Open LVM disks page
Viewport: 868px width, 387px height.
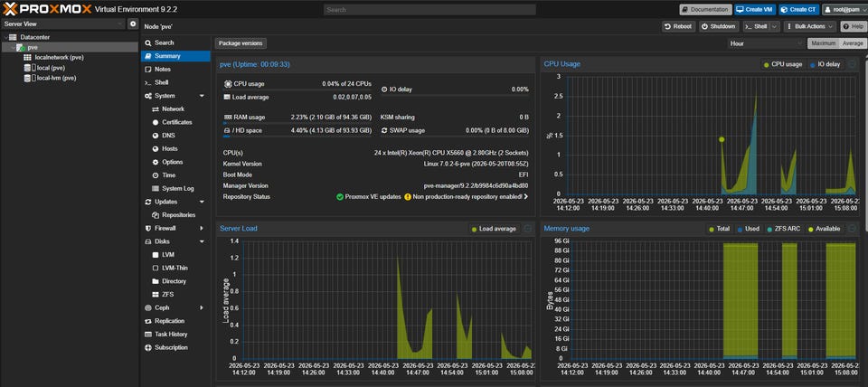coord(175,255)
